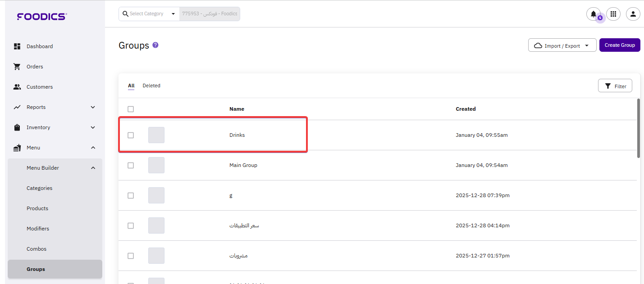Viewport: 644px width, 284px height.
Task: Click the Foodics logo
Action: pyautogui.click(x=42, y=17)
